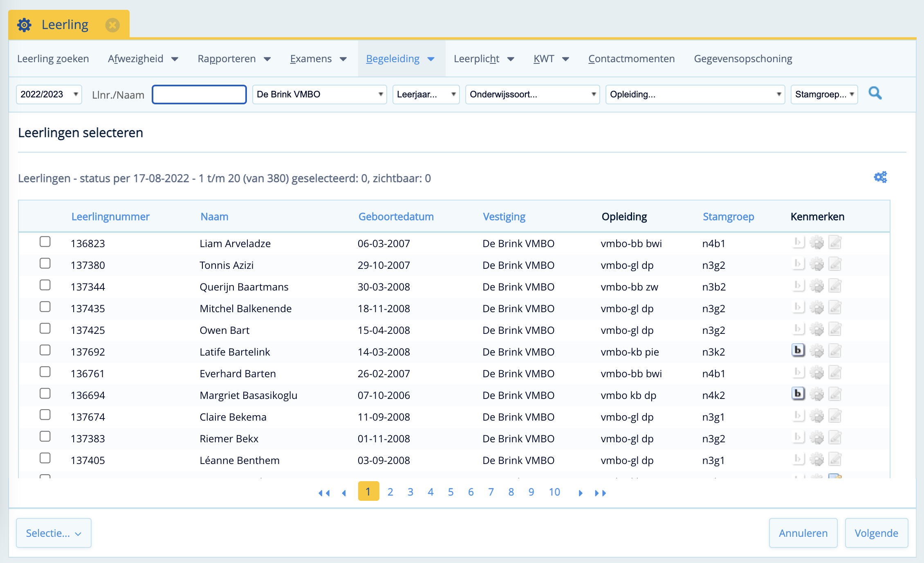The image size is (924, 563).
Task: Click the b icon for Liam Arveladze
Action: coord(798,243)
